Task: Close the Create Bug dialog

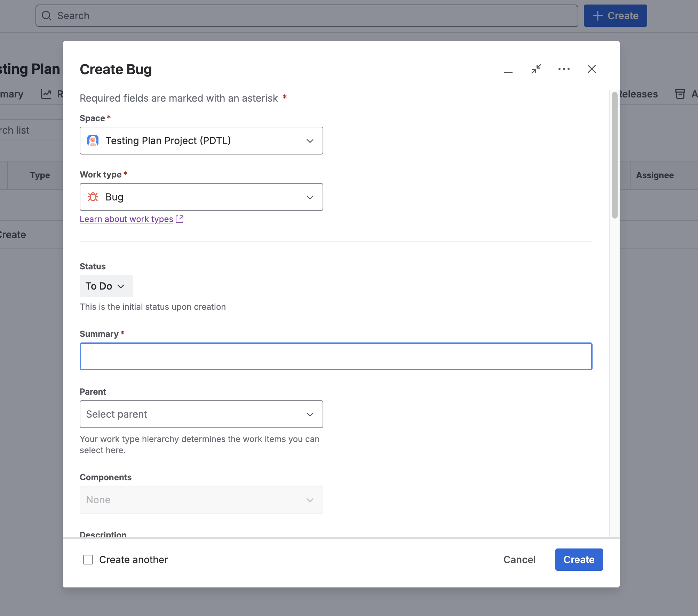Action: tap(592, 69)
